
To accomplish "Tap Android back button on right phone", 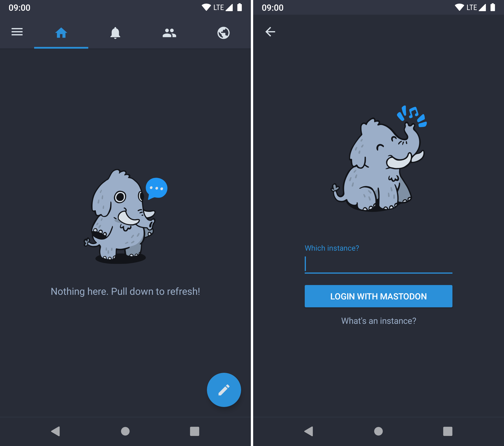I will pyautogui.click(x=309, y=431).
